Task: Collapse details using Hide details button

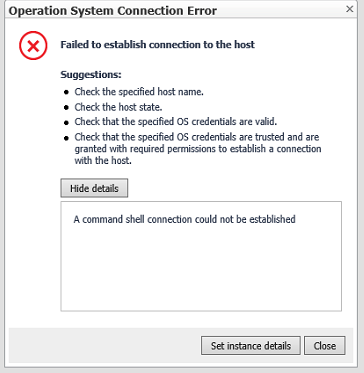Action: coord(94,188)
